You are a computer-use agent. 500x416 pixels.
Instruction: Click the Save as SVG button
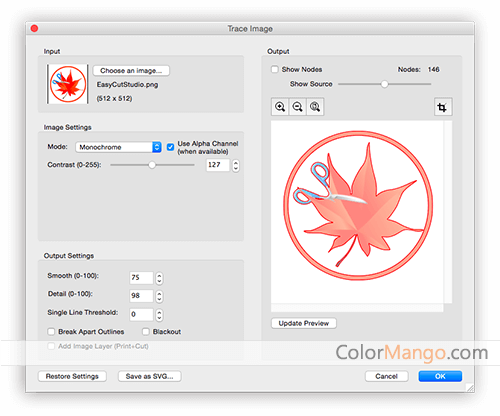tap(149, 376)
